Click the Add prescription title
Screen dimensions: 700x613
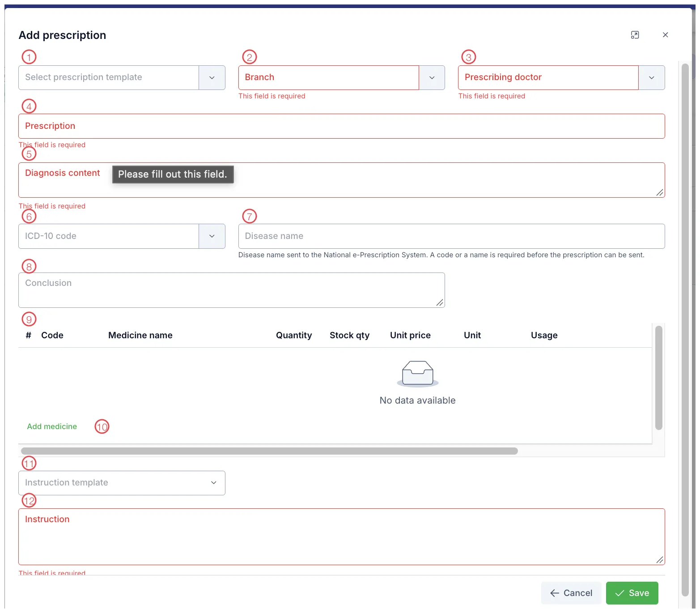[x=62, y=35]
